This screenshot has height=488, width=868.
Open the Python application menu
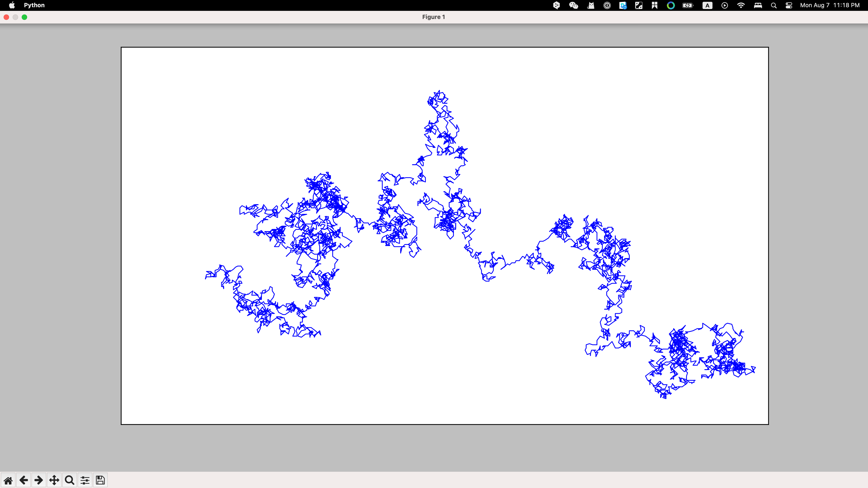pyautogui.click(x=34, y=5)
